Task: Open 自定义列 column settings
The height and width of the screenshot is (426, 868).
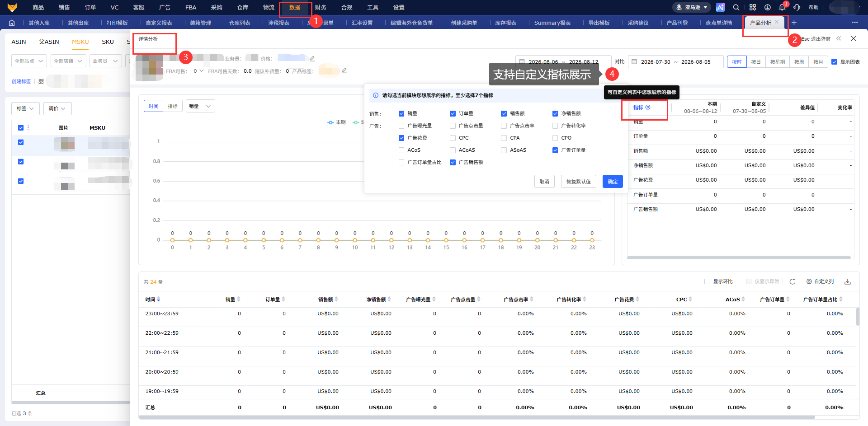Action: click(x=820, y=281)
